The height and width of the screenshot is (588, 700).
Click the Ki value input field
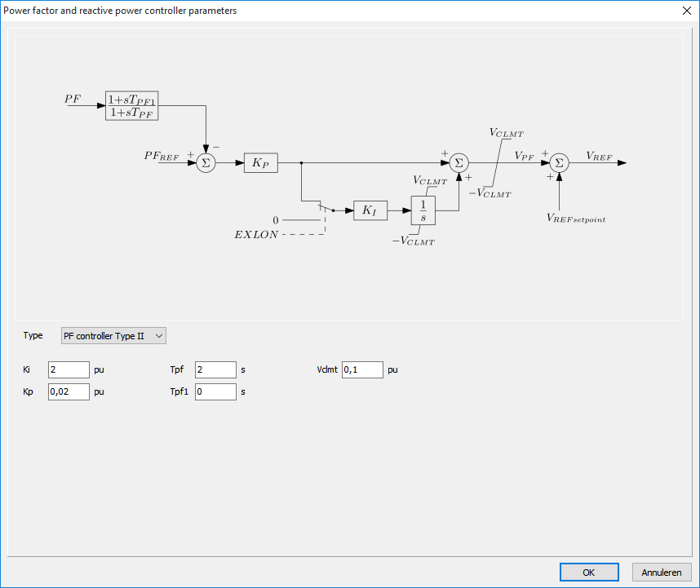click(x=69, y=370)
